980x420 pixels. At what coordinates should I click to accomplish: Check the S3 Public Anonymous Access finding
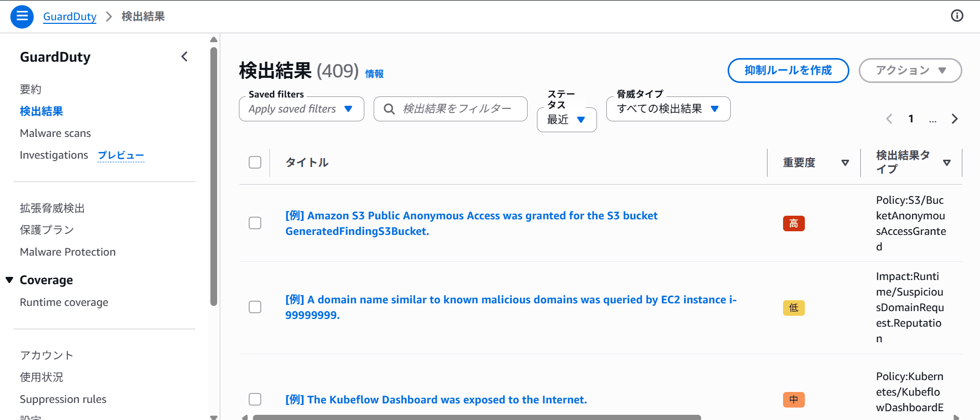pos(255,223)
